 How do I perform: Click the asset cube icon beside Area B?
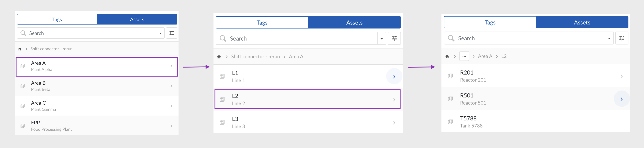[x=22, y=86]
